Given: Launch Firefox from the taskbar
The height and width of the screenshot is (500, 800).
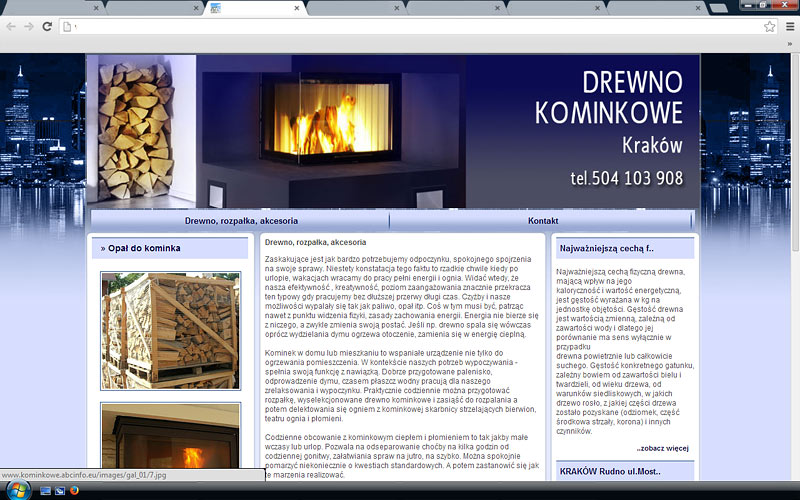Looking at the screenshot, I should 74,490.
